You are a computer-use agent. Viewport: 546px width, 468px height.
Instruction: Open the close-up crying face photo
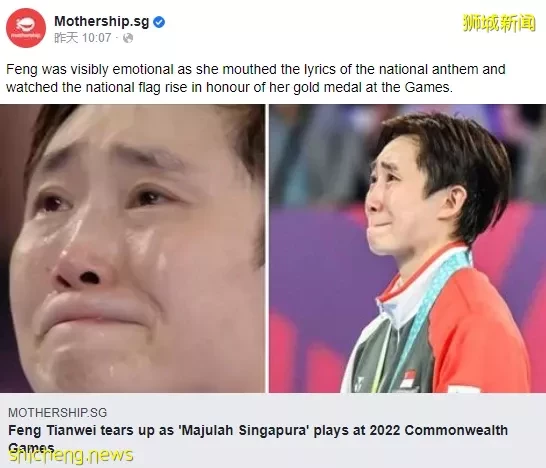click(x=132, y=248)
